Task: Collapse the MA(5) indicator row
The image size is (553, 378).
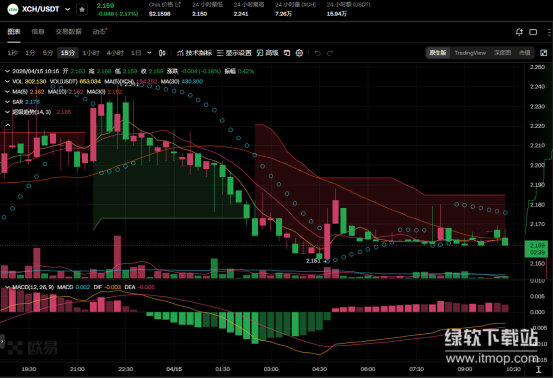Action: pyautogui.click(x=7, y=92)
